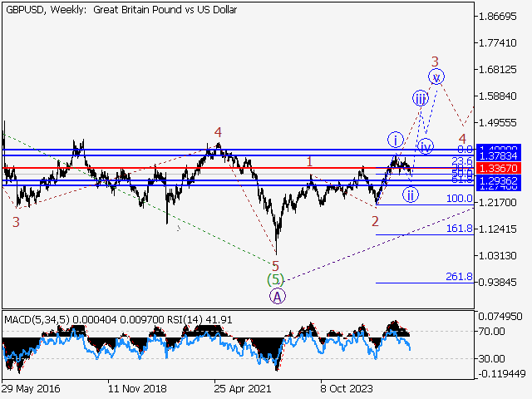Select the circled wave iv marker
This screenshot has height=399, width=532.
(x=426, y=147)
